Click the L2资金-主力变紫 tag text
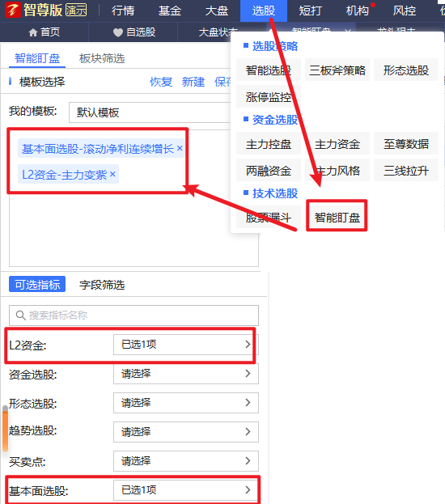445x504 pixels. 64,175
